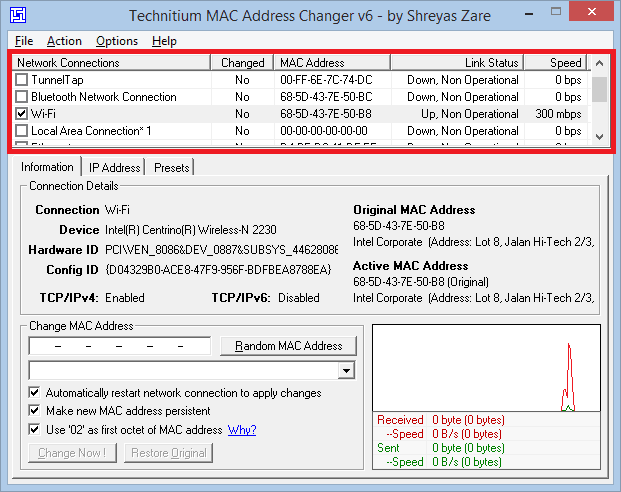621x492 pixels.
Task: Expand the MAC vendor dropdown list
Action: tap(347, 371)
